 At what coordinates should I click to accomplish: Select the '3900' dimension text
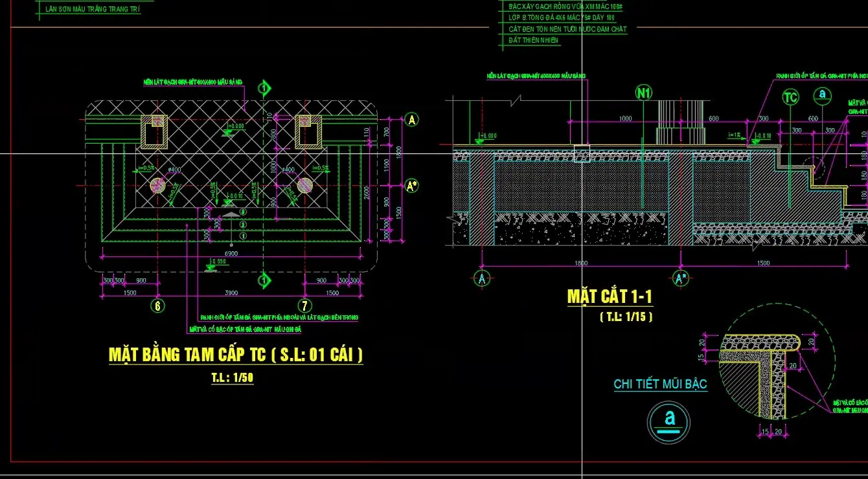pos(231,293)
